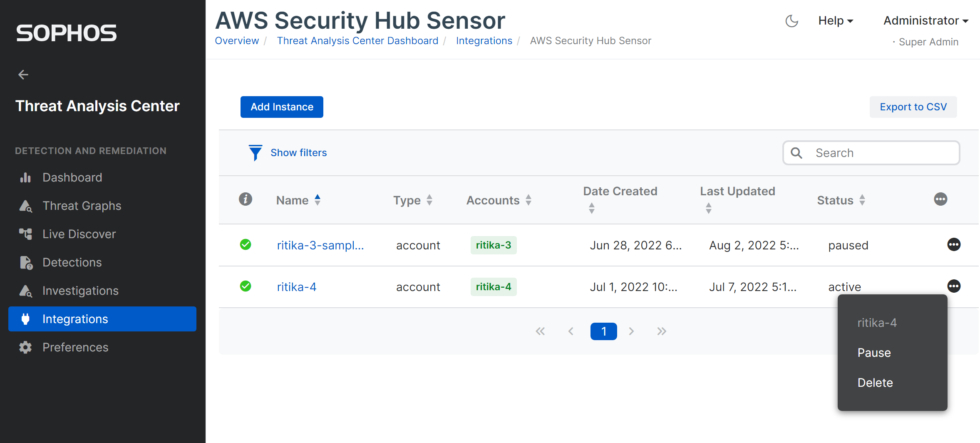Go to Live Discover in the sidebar
Screen dimensions: 980x443
pyautogui.click(x=79, y=234)
